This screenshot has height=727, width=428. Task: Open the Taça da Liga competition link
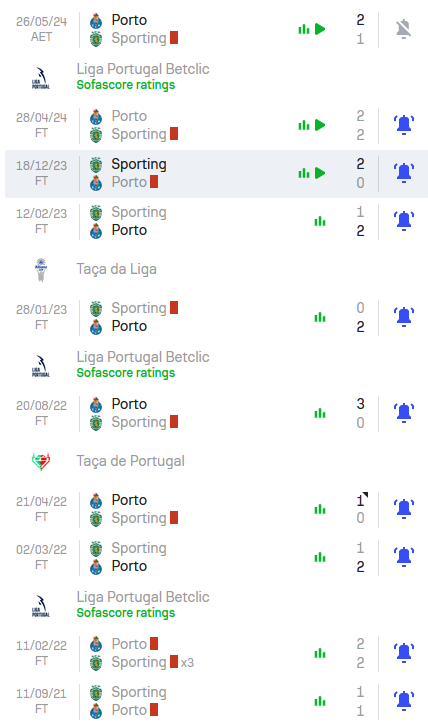click(116, 269)
